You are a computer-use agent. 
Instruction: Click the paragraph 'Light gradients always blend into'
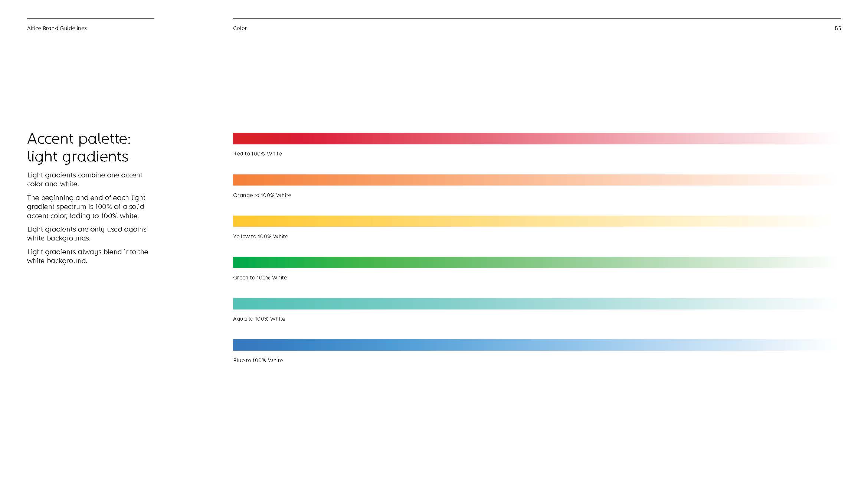point(88,256)
